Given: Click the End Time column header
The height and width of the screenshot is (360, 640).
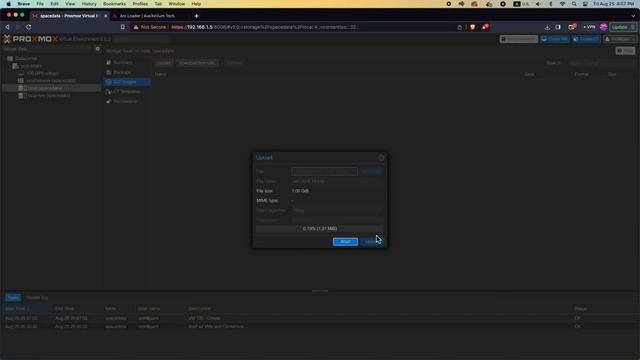Looking at the screenshot, I should click(64, 309).
